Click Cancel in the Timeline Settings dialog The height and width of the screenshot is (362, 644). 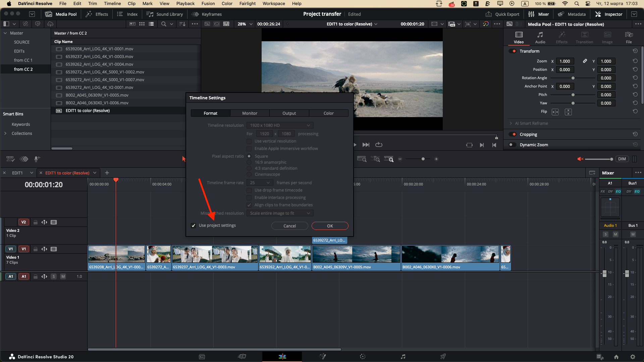(289, 225)
